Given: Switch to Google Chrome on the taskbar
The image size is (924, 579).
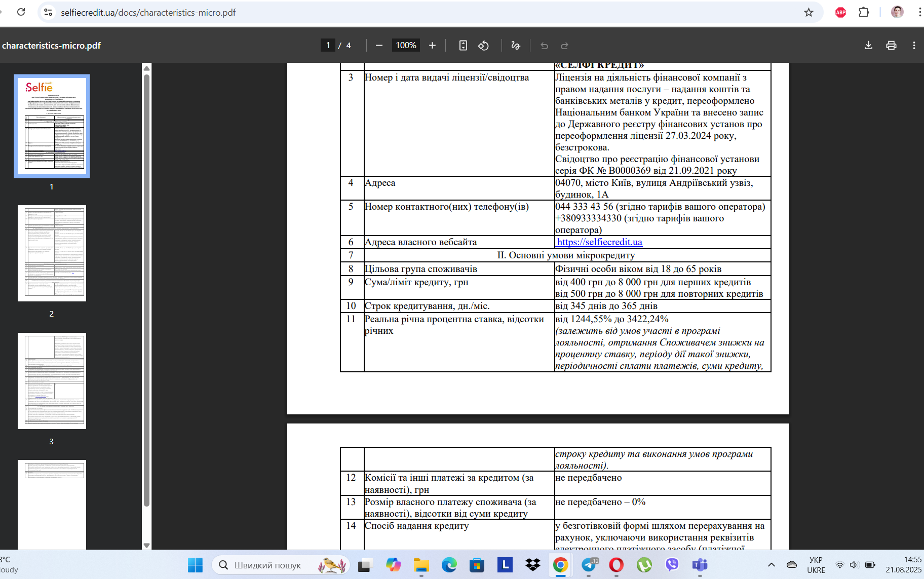Looking at the screenshot, I should click(560, 565).
